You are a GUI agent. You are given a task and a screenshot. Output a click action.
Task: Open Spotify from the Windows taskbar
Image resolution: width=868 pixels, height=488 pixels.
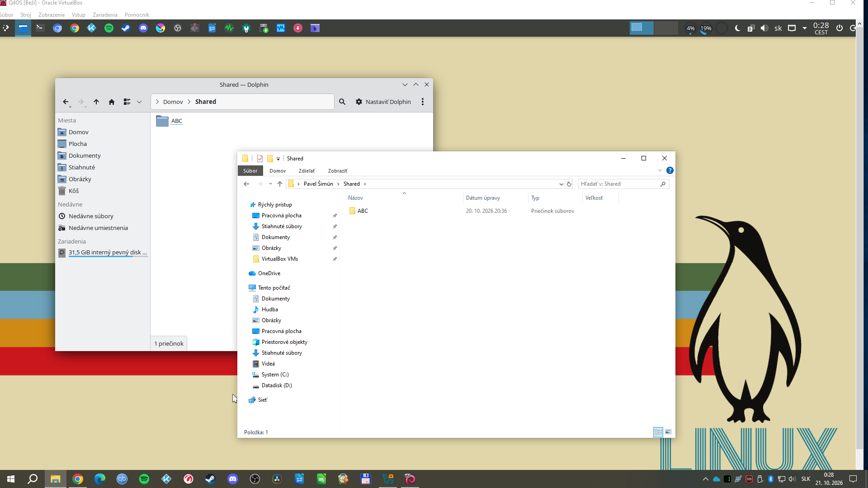(x=144, y=479)
